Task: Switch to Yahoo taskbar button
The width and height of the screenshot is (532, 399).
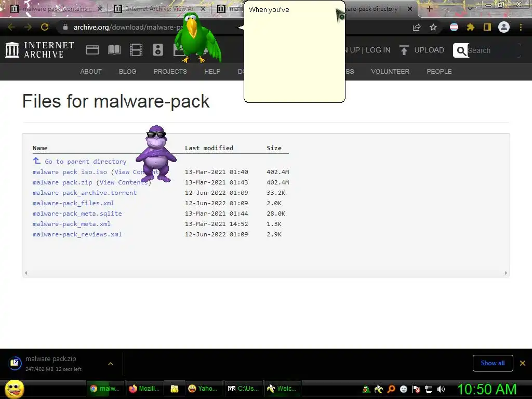Action: [204, 389]
